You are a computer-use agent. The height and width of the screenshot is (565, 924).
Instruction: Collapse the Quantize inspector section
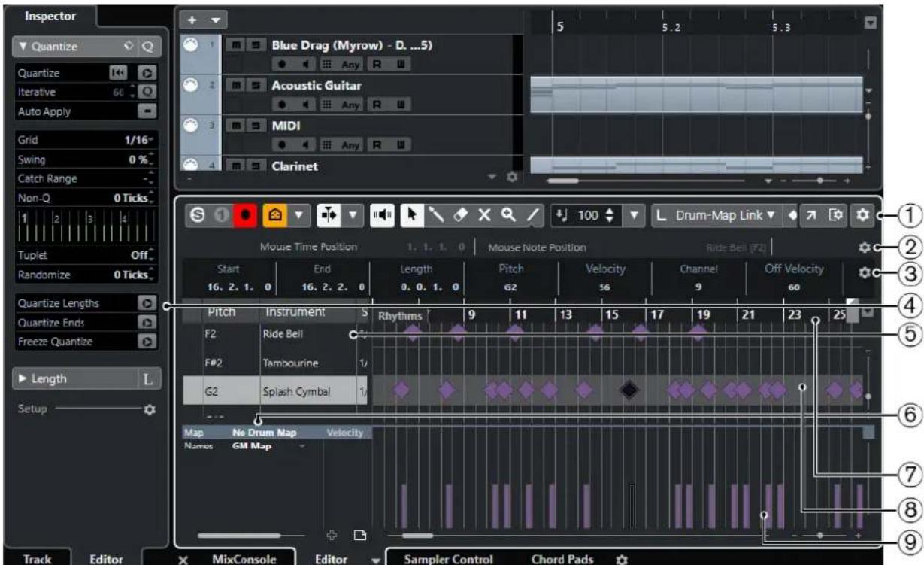[x=22, y=47]
